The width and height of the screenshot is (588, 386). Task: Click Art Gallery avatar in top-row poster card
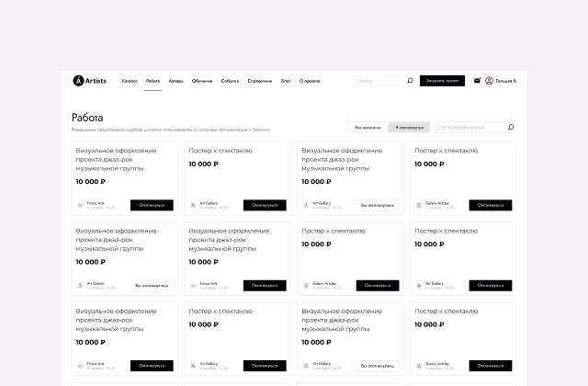[193, 205]
